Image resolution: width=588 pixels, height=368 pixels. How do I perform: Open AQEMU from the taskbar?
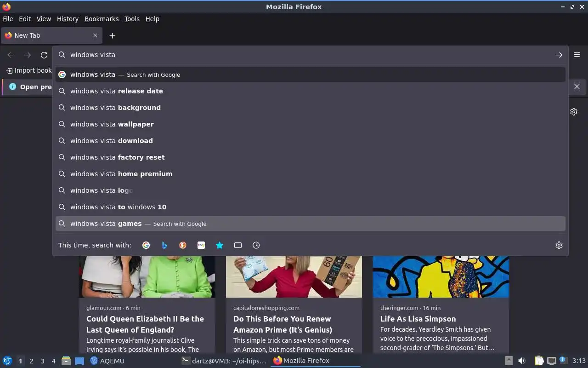[x=107, y=361]
